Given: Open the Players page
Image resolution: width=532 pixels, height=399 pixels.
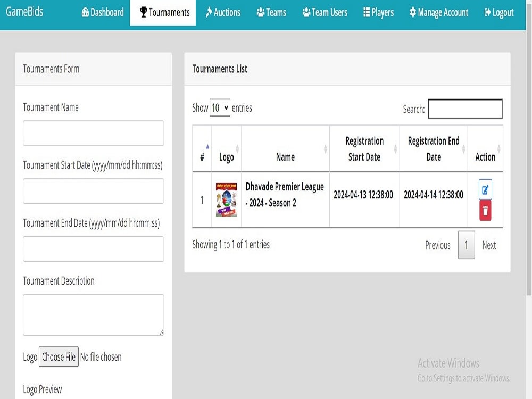Looking at the screenshot, I should [379, 13].
